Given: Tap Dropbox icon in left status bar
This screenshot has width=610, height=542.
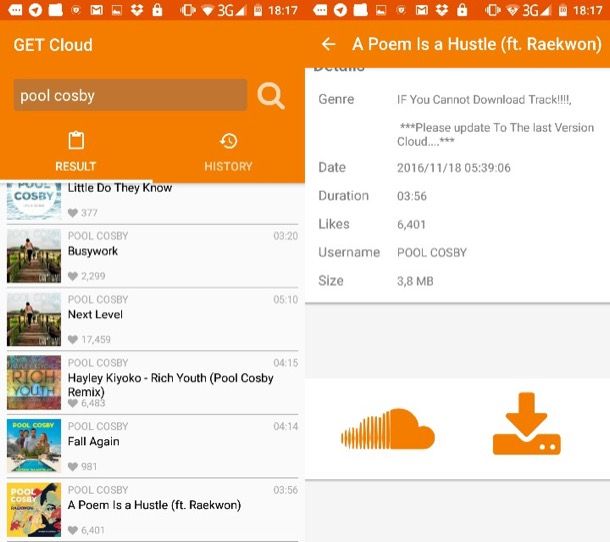Looking at the screenshot, I should pos(137,10).
